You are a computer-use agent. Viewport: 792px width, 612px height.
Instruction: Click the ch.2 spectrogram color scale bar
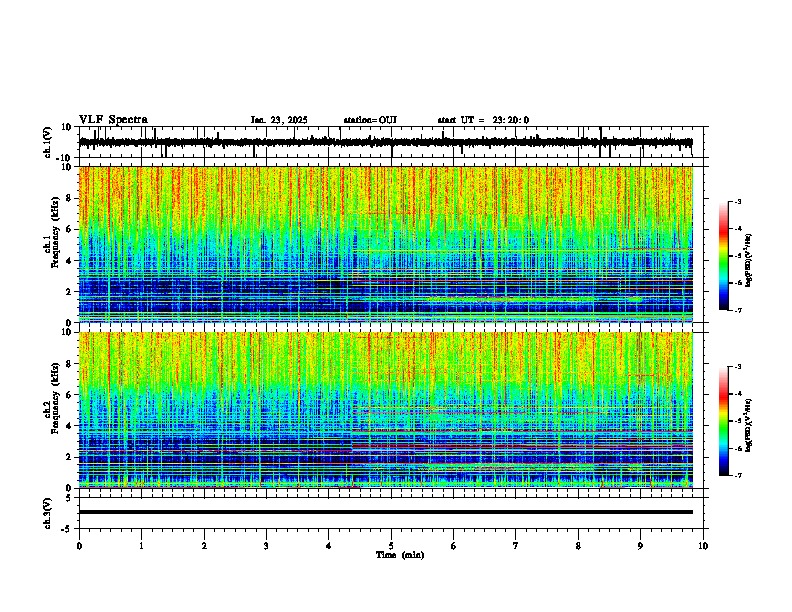[724, 421]
